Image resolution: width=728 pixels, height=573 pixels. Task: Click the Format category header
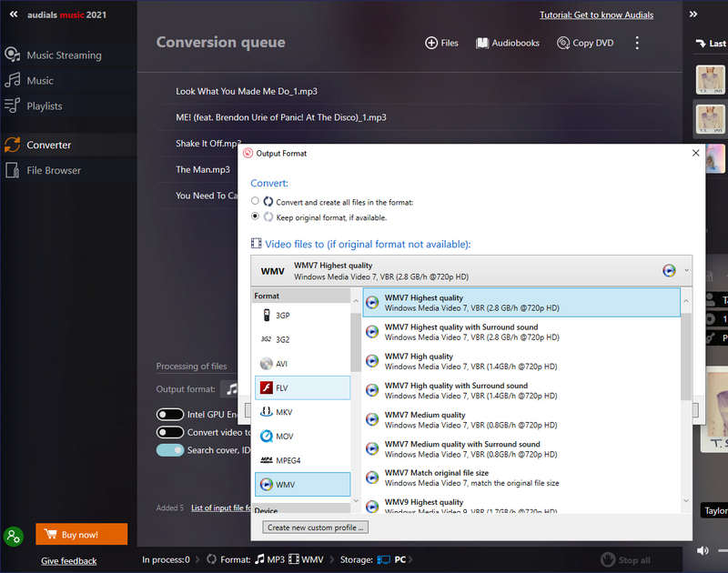301,296
